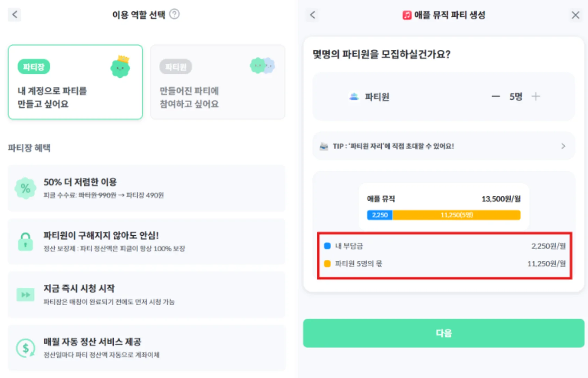The image size is (588, 378).
Task: Select the 파티원 role card
Action: pos(218,82)
